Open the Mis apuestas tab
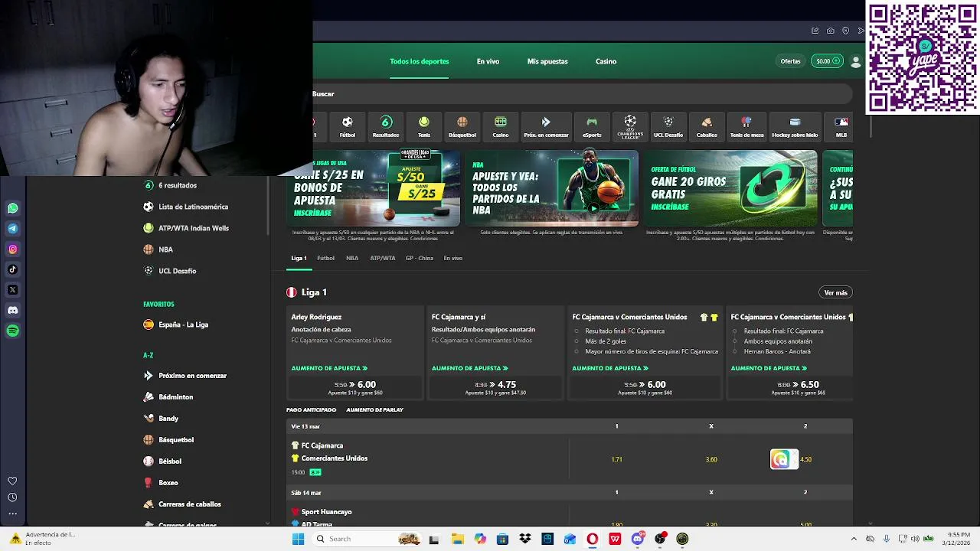The width and height of the screenshot is (980, 551). (x=547, y=61)
